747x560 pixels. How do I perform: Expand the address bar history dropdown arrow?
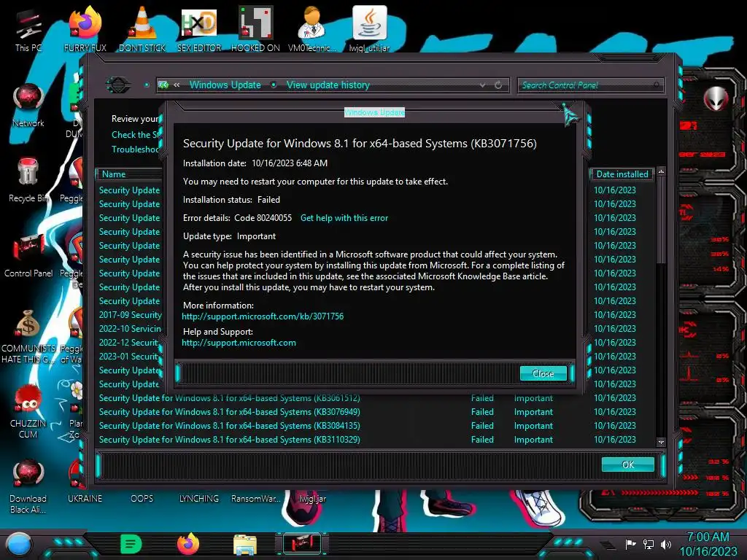pyautogui.click(x=483, y=85)
